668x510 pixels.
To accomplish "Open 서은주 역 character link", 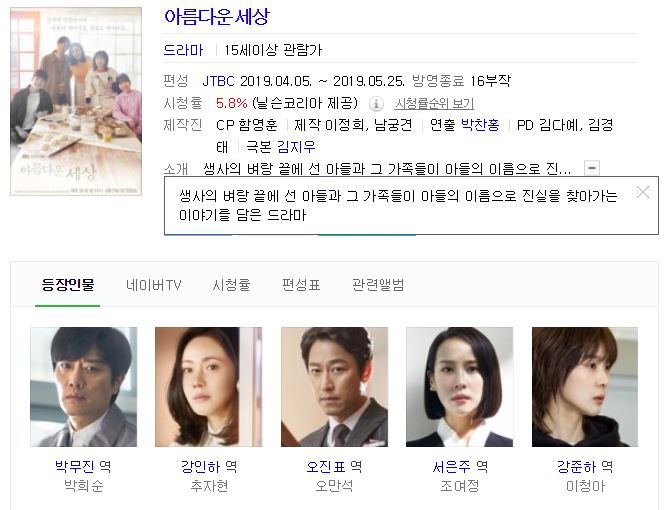I will pos(460,467).
